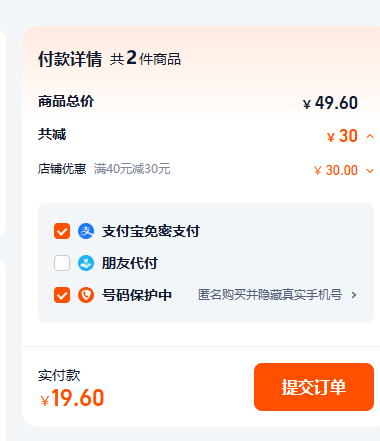Viewport: 380px width, 441px height.
Task: Click the 商品总价 ¥49.60 amount
Action: 330,103
